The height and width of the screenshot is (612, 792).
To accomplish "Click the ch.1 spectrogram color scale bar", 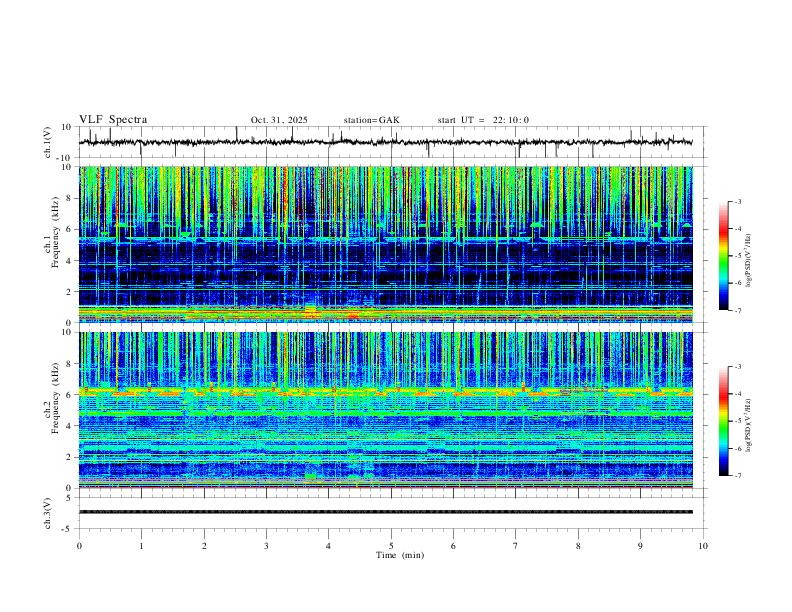I will click(x=724, y=256).
